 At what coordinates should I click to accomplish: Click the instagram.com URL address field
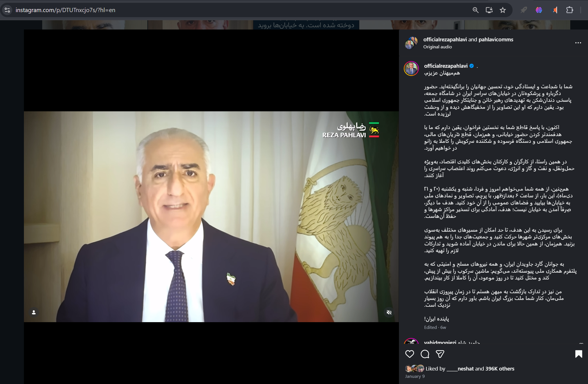[65, 10]
